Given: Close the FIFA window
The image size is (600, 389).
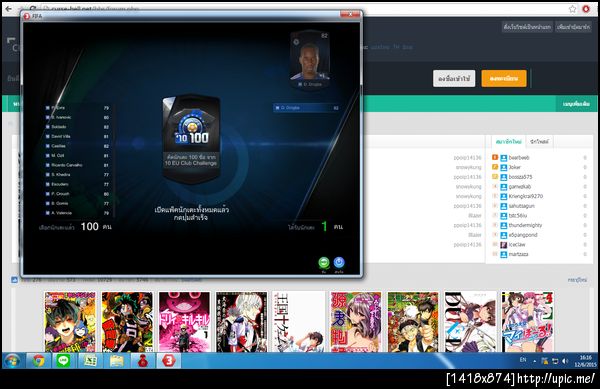Looking at the screenshot, I should [350, 14].
